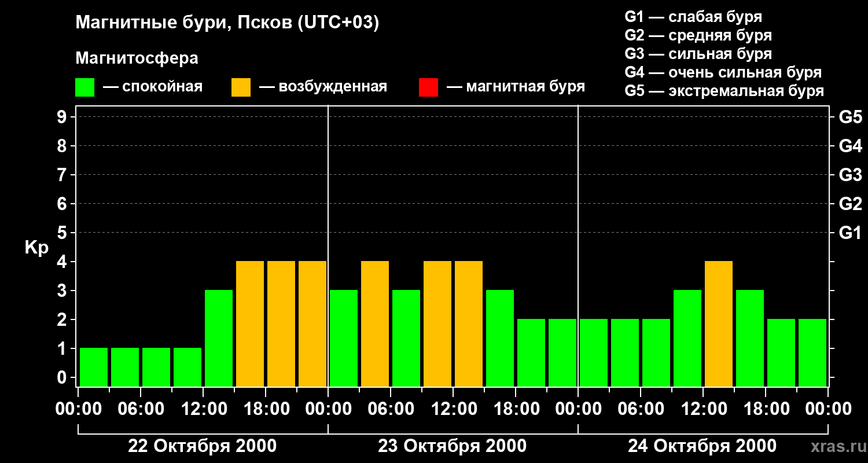Image resolution: width=868 pixels, height=463 pixels.
Task: Click the "G1 — слабая буря" legend line
Action: point(693,17)
